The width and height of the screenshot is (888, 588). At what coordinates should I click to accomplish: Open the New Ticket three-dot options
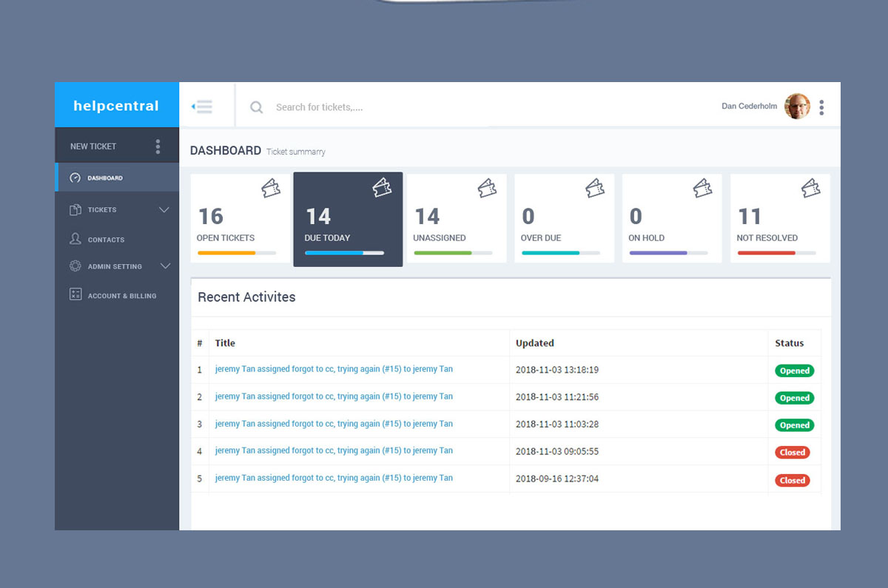click(x=158, y=146)
